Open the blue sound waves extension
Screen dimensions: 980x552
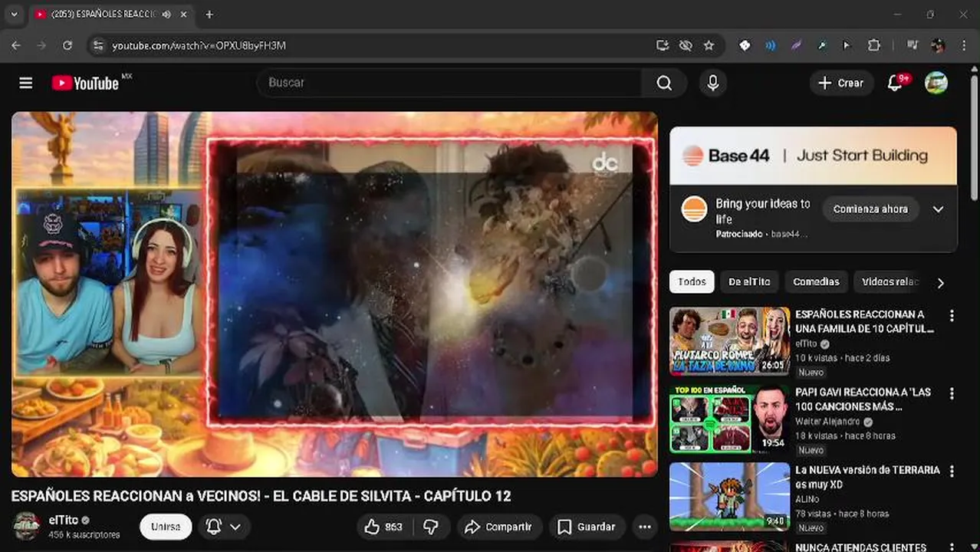pyautogui.click(x=770, y=45)
